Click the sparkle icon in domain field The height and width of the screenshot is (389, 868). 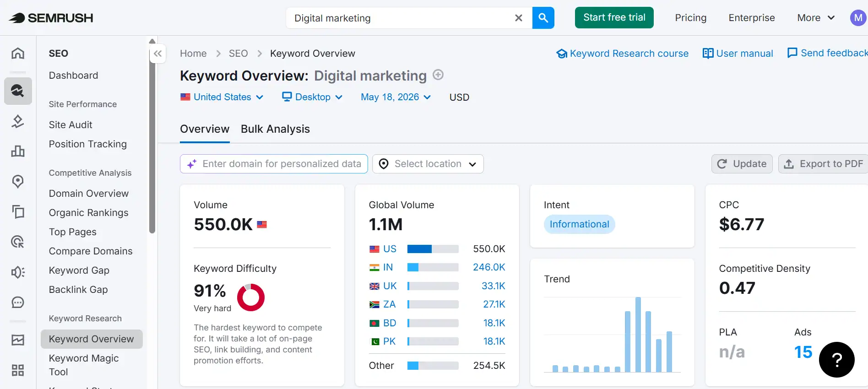coord(192,164)
